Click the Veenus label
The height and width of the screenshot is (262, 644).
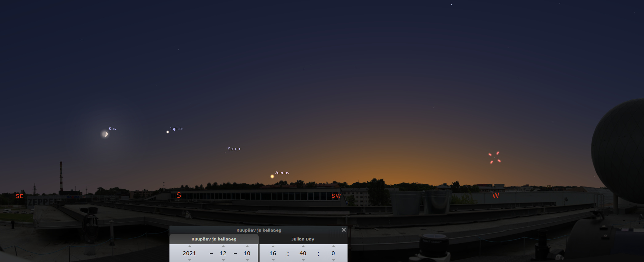[x=282, y=173]
